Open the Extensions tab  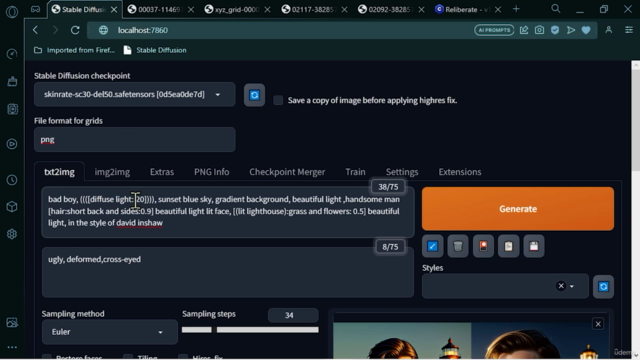click(x=460, y=172)
